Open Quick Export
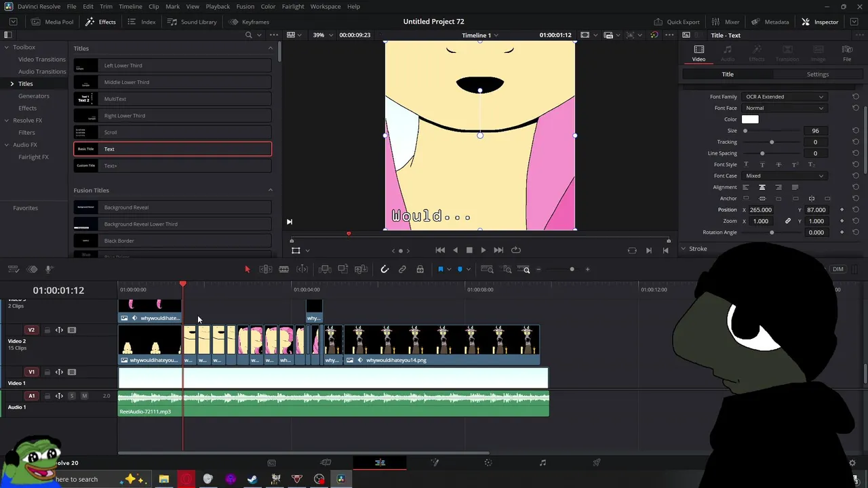Viewport: 868px width, 488px height. [677, 22]
